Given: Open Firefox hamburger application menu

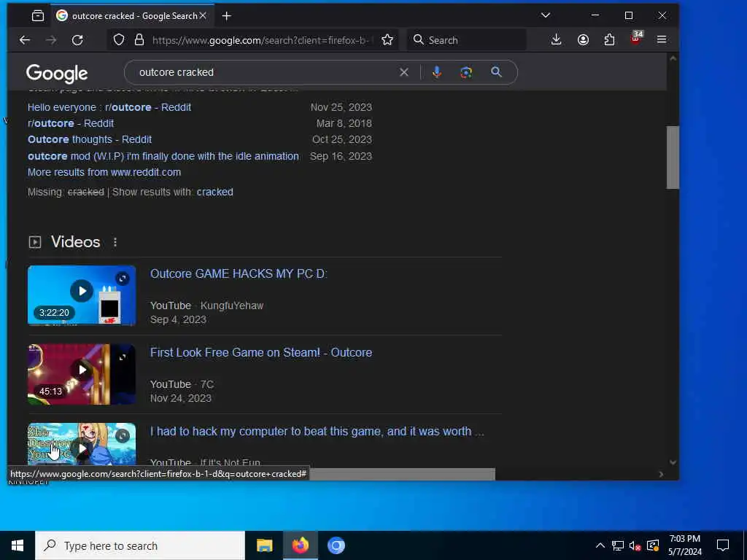Looking at the screenshot, I should (x=662, y=40).
